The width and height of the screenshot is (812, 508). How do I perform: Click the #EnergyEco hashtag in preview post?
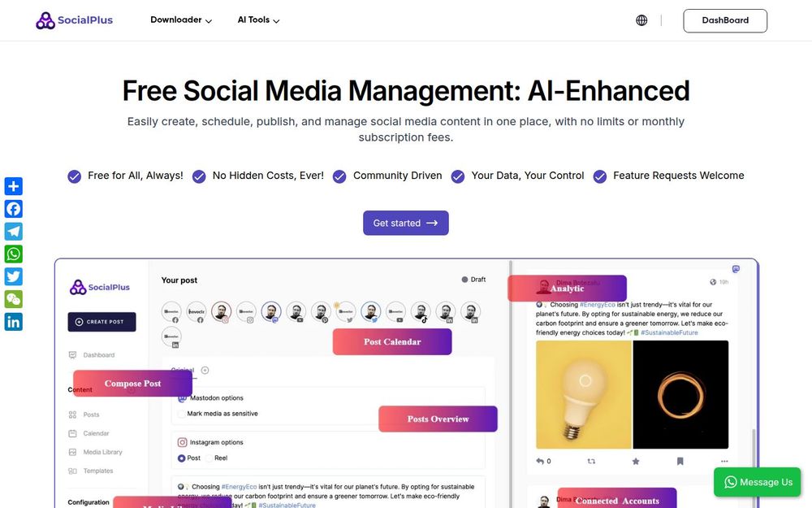click(x=597, y=305)
